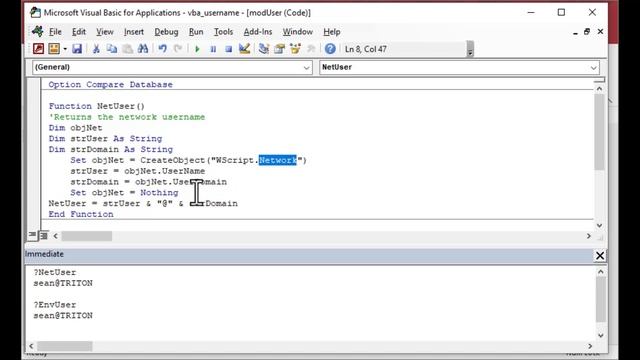This screenshot has height=360, width=640.
Task: Undo the last action
Action: point(162,49)
